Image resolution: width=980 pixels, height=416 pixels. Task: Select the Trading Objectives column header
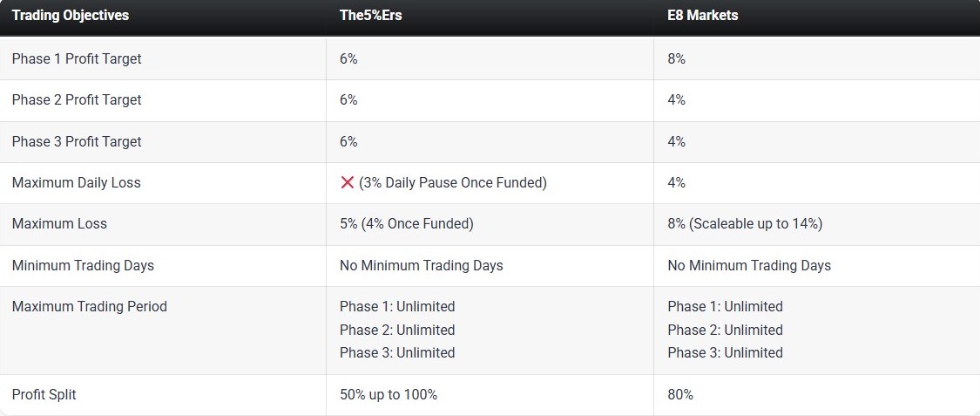coord(71,16)
